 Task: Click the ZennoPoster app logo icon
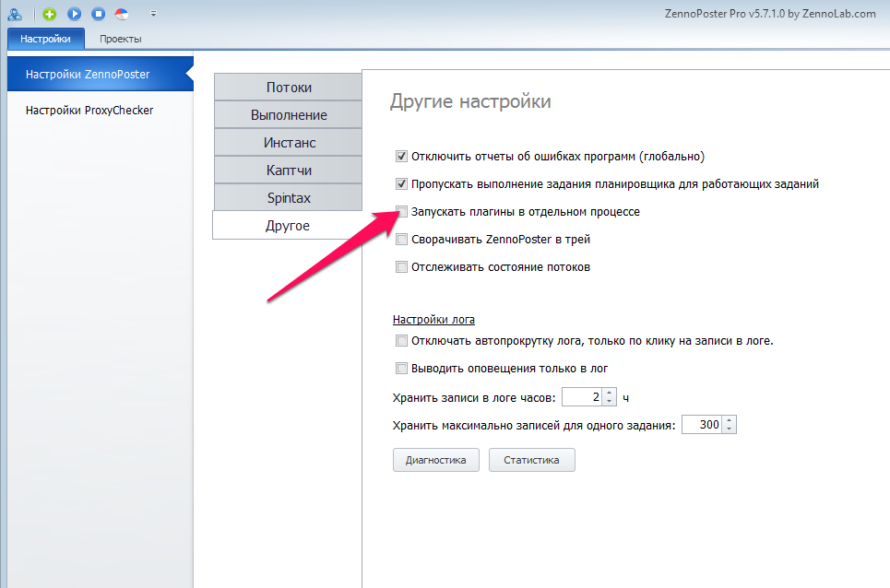click(15, 14)
